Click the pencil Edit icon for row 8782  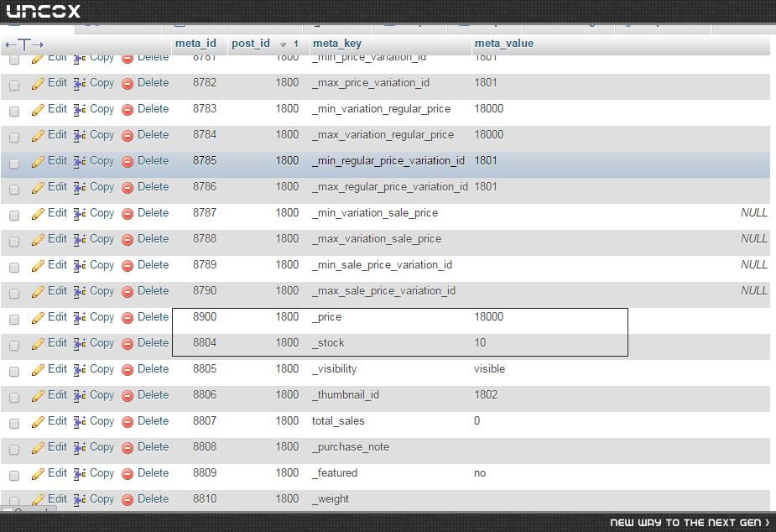tap(38, 84)
